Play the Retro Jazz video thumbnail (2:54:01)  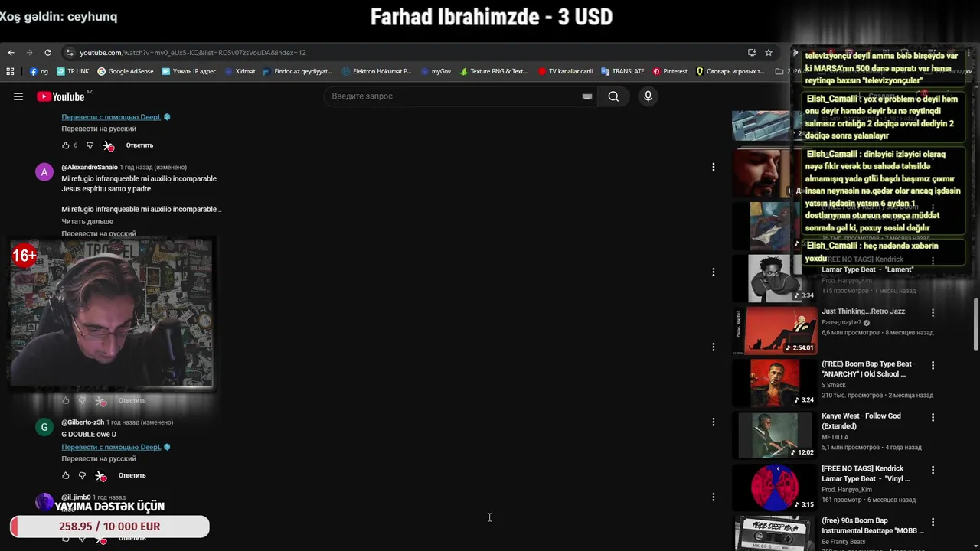(x=775, y=331)
